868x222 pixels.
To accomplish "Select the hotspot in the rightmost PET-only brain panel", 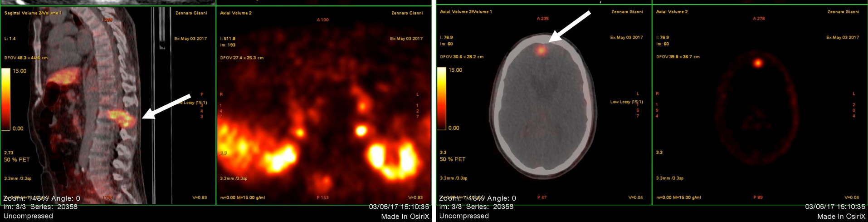I will 758,63.
